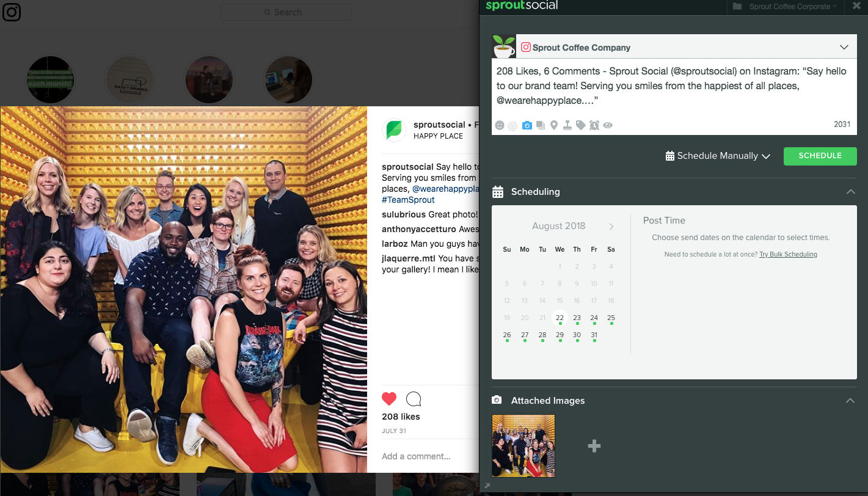The image size is (868, 496).
Task: Click the large team group photo
Action: (x=184, y=290)
